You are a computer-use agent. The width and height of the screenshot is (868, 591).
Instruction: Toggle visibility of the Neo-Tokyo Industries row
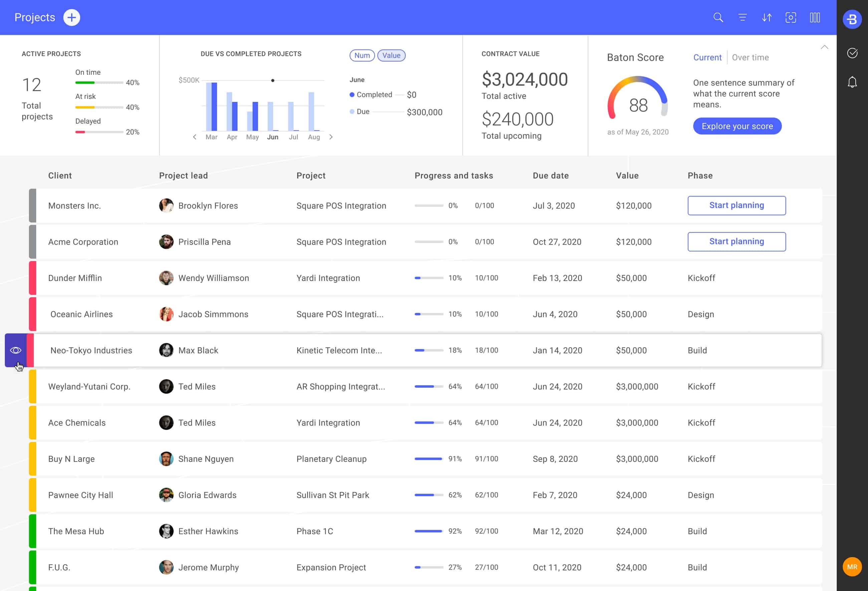(x=15, y=350)
